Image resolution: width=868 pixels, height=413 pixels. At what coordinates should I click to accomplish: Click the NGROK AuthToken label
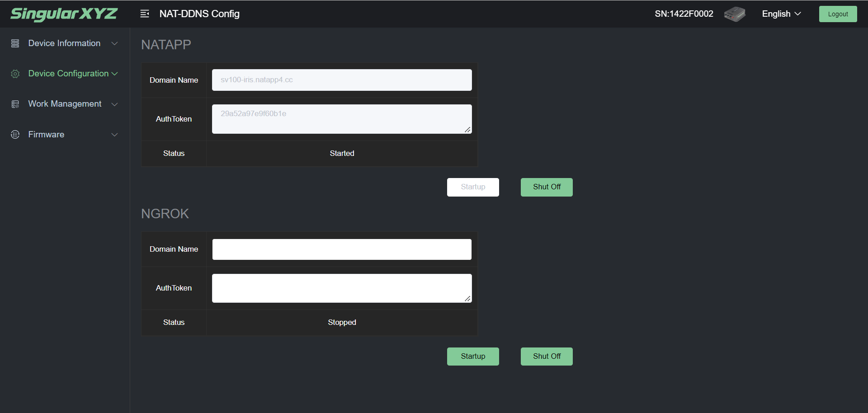pos(174,288)
